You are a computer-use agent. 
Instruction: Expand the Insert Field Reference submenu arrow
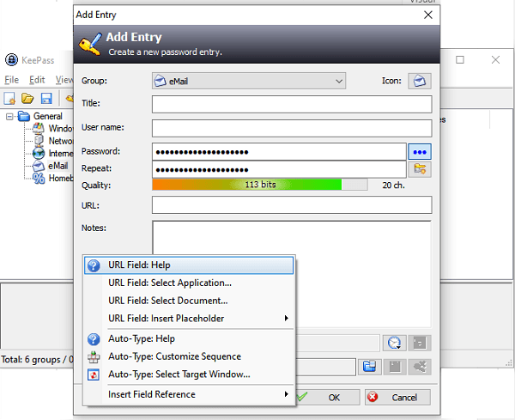[x=287, y=394]
